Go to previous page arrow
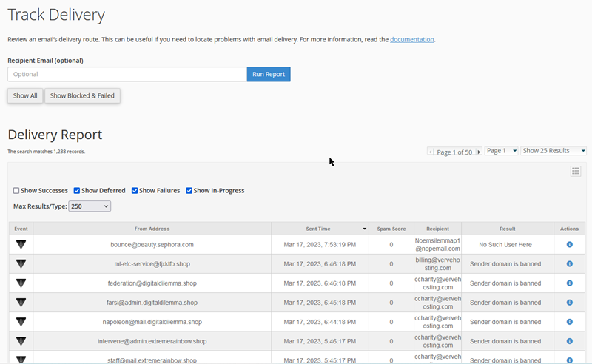592x364 pixels. [x=431, y=152]
